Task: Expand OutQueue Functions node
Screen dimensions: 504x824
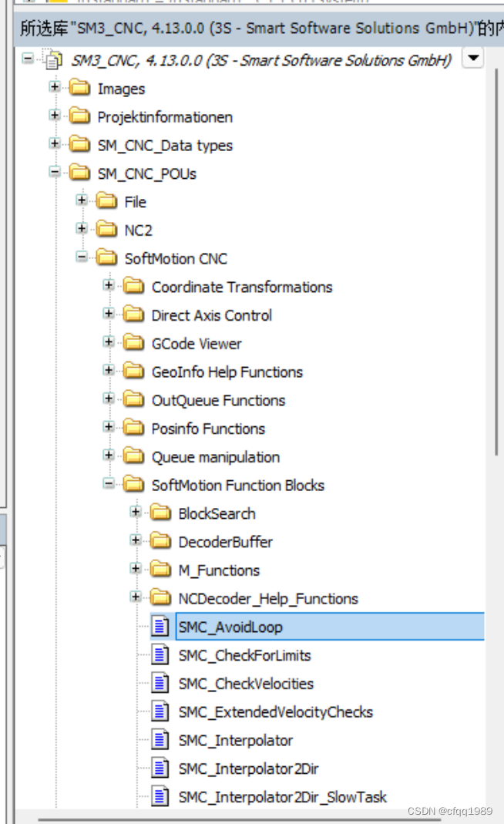Action: [109, 399]
